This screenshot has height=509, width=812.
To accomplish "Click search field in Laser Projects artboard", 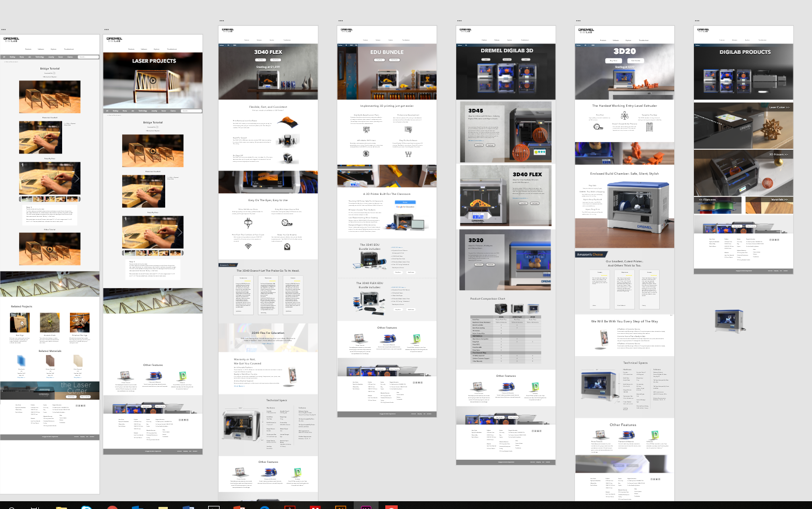I will (192, 110).
